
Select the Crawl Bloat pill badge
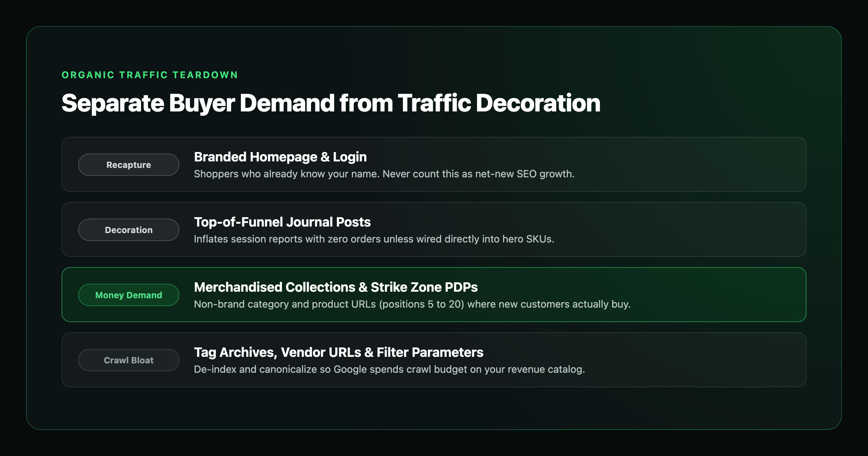(129, 360)
